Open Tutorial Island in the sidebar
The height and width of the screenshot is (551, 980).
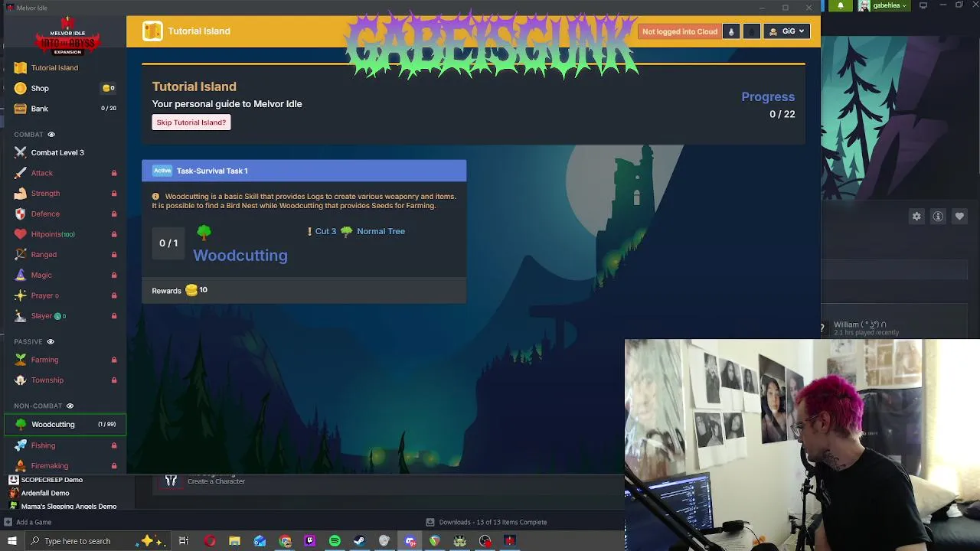(64, 67)
